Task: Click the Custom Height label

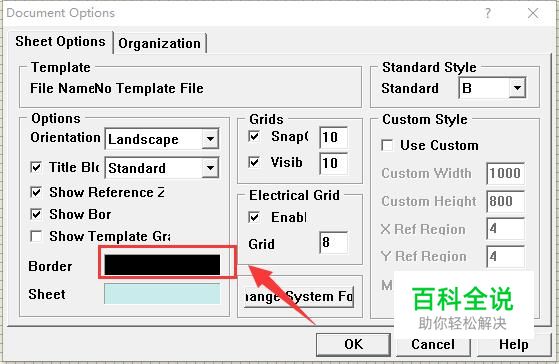Action: point(429,201)
